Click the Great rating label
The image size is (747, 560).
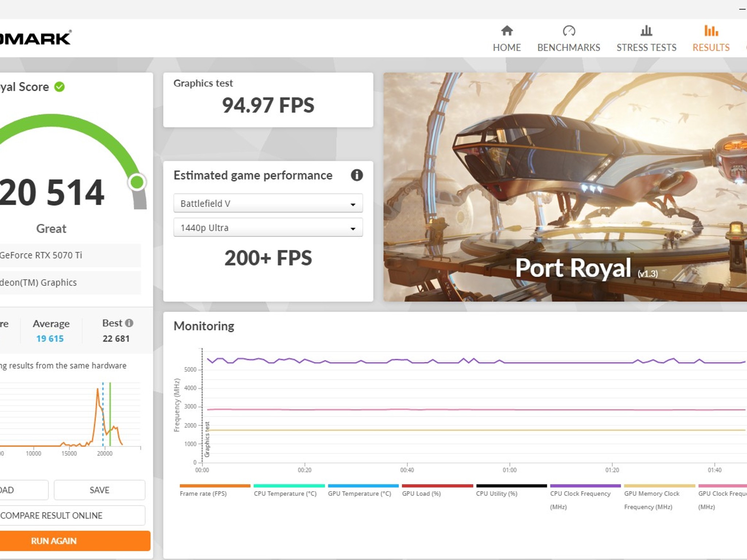coord(51,229)
